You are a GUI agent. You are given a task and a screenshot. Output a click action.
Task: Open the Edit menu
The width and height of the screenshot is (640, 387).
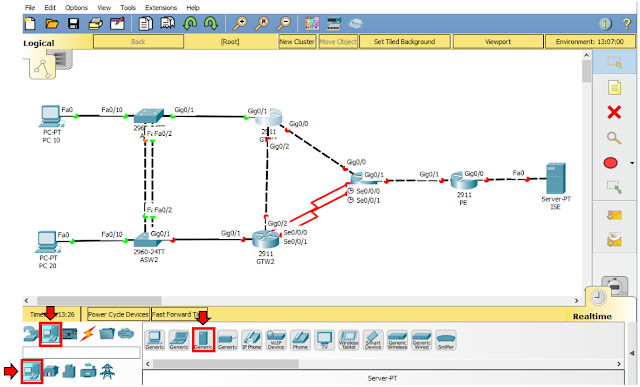(x=50, y=7)
